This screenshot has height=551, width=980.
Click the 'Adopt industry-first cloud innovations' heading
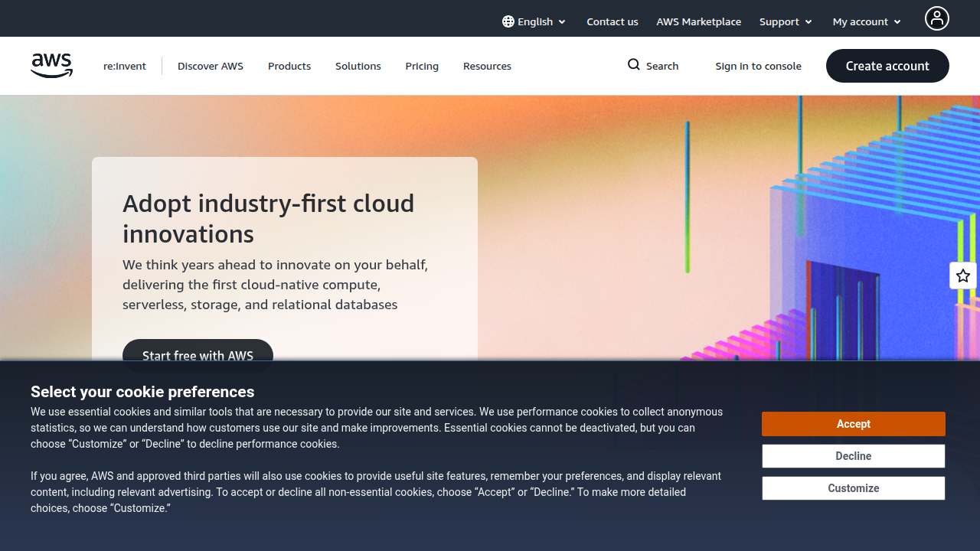point(269,218)
